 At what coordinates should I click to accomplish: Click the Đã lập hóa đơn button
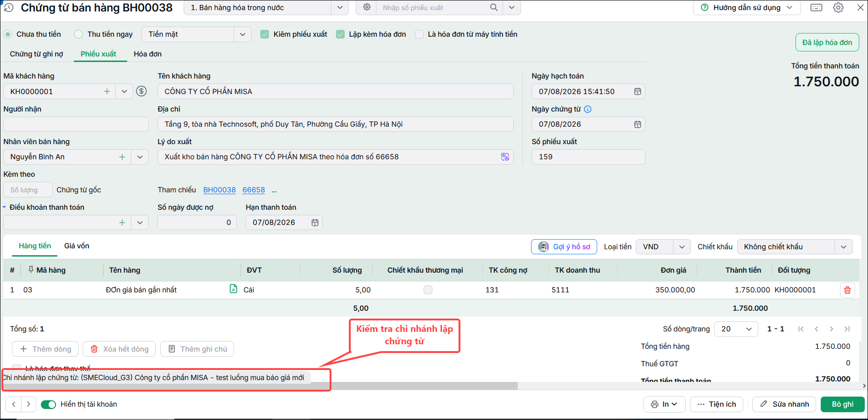click(827, 43)
